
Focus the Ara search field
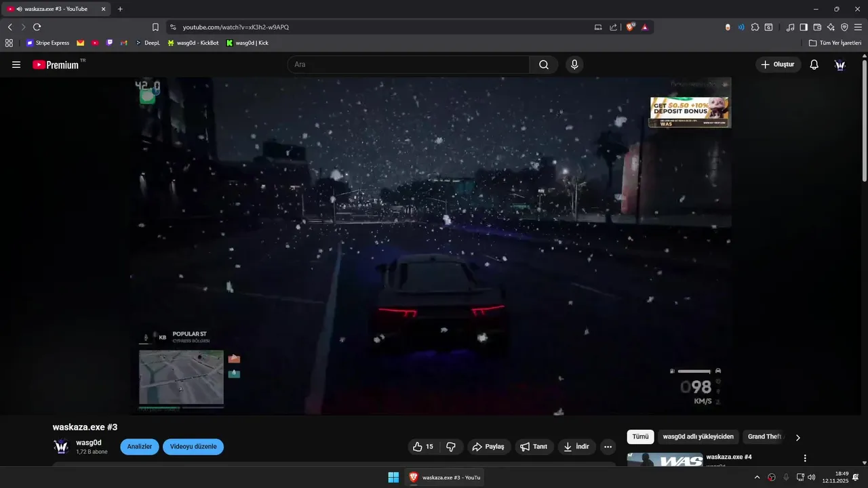click(408, 64)
